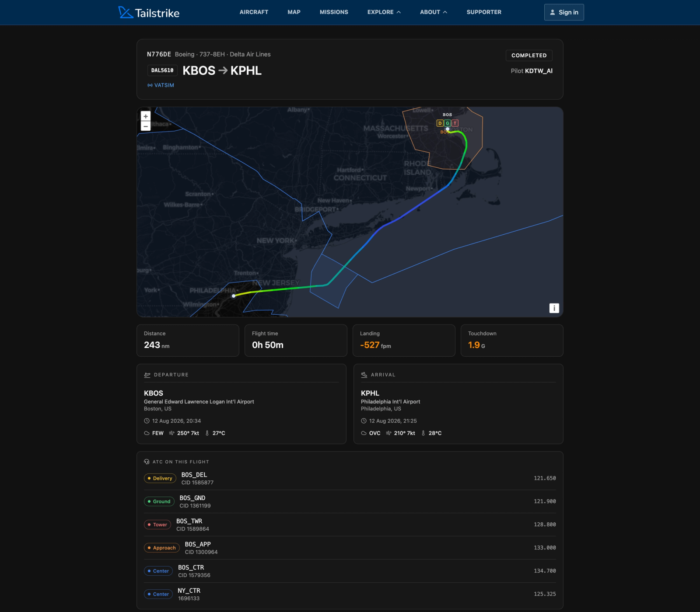
Task: Click the departure plane takeoff icon
Action: coord(147,375)
